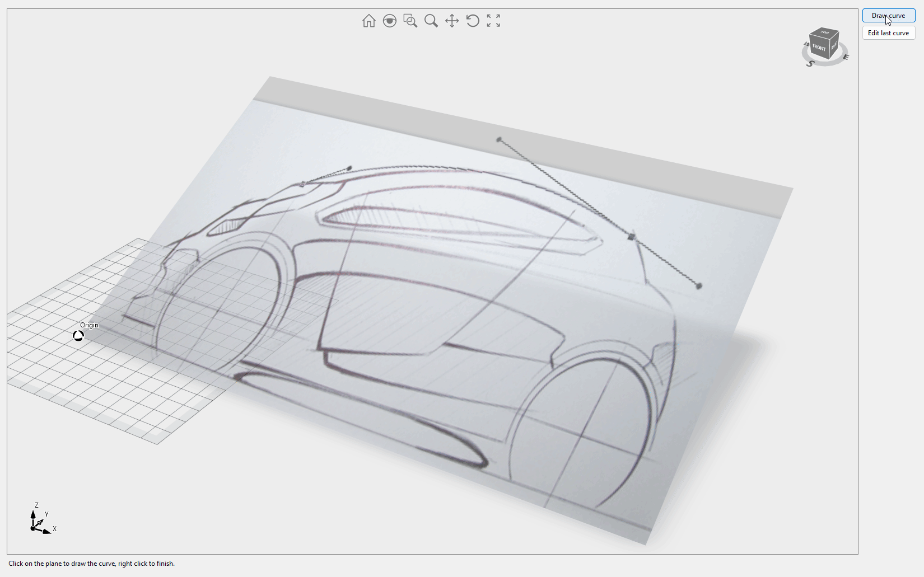Click the Home view icon
This screenshot has height=577, width=924.
click(368, 21)
